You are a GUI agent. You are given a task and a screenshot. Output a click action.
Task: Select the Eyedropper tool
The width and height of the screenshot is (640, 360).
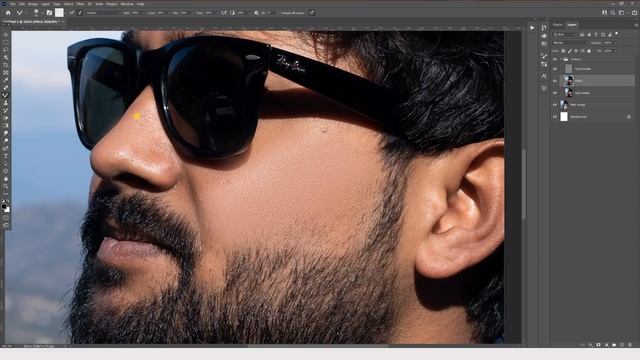6,80
